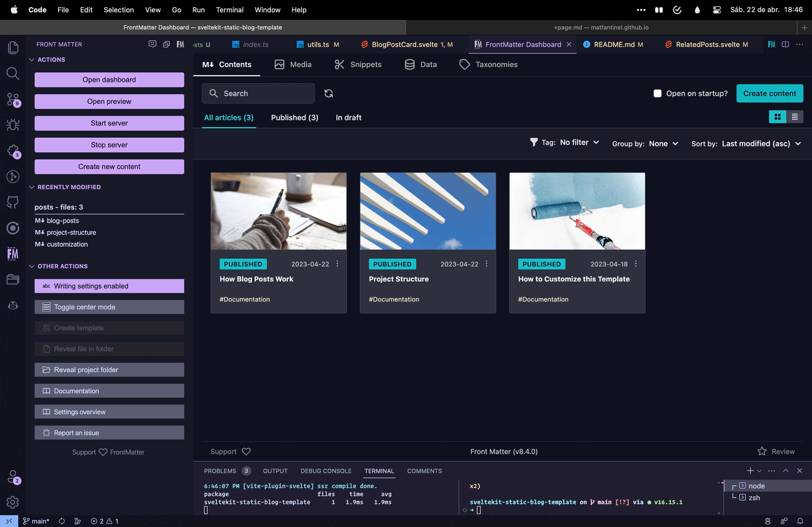Click the Create content button
This screenshot has height=527, width=812.
pos(770,93)
